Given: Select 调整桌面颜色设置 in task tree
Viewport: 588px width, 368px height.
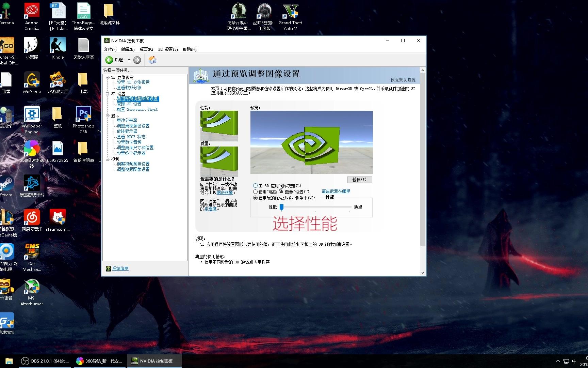Looking at the screenshot, I should point(133,126).
